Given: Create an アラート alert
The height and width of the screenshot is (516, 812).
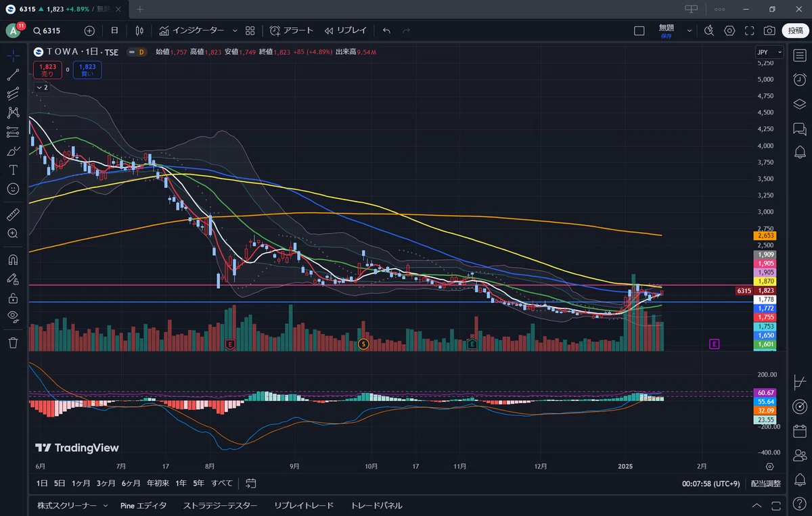Looking at the screenshot, I should (292, 30).
